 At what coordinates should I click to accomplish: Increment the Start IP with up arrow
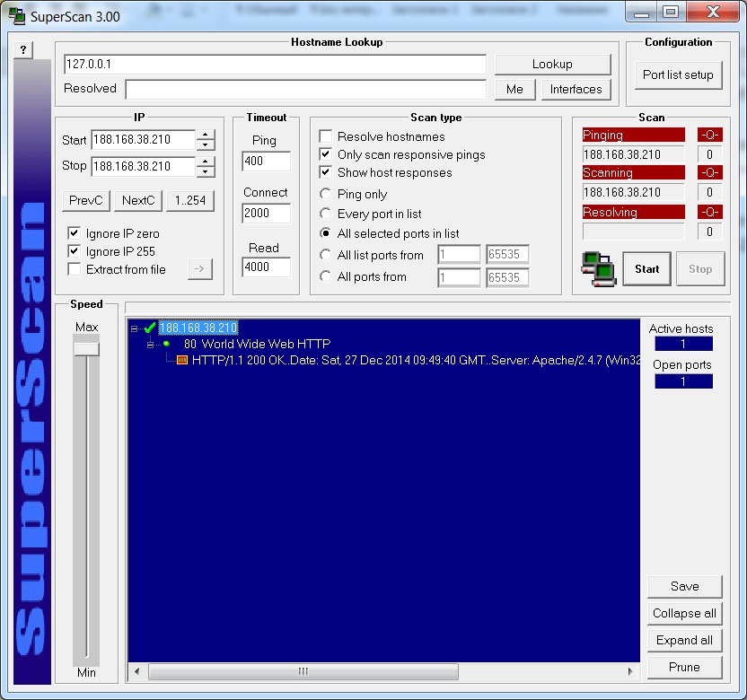206,135
